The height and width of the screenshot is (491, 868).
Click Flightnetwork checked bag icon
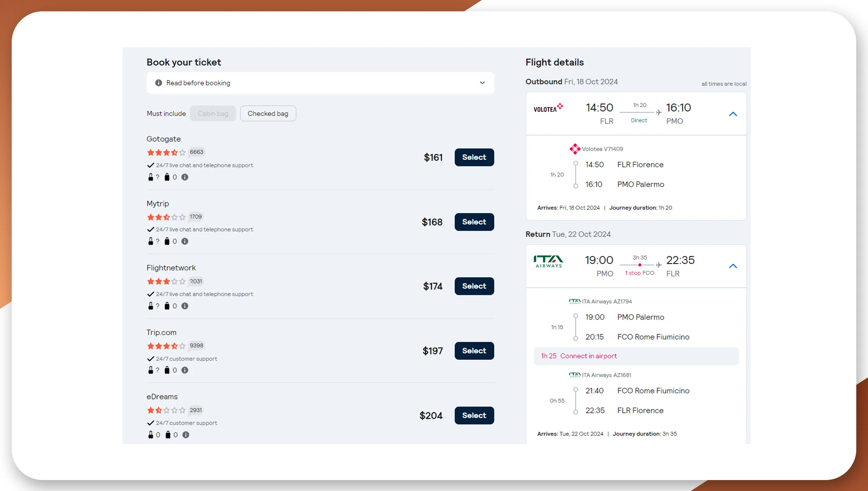[x=167, y=306]
